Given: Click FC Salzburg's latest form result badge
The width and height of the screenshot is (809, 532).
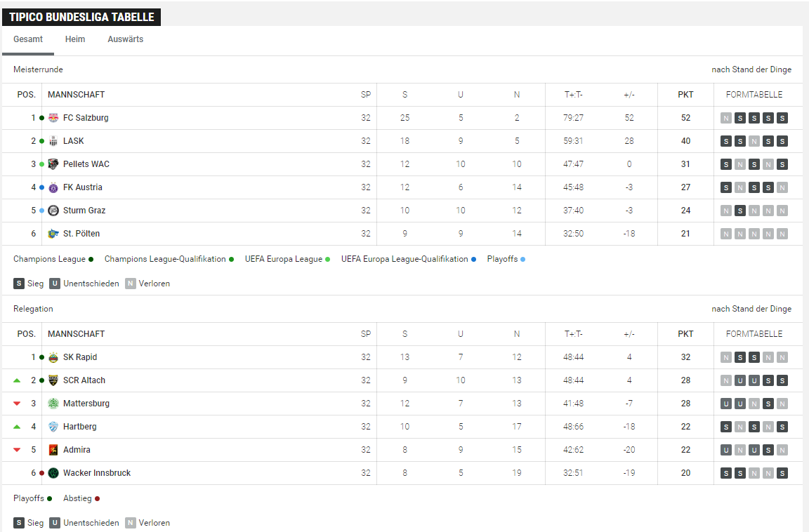Looking at the screenshot, I should tap(782, 118).
